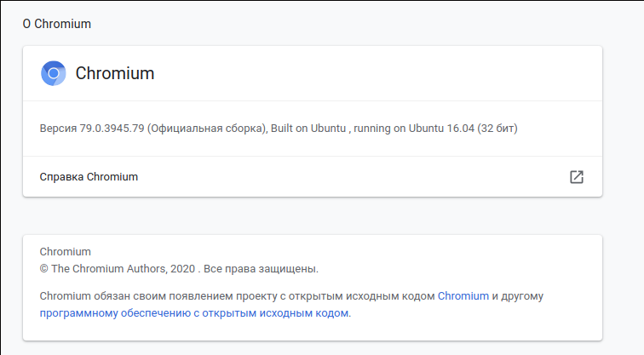Click the (32 бит) architecture label
This screenshot has height=355, width=644.
point(497,129)
